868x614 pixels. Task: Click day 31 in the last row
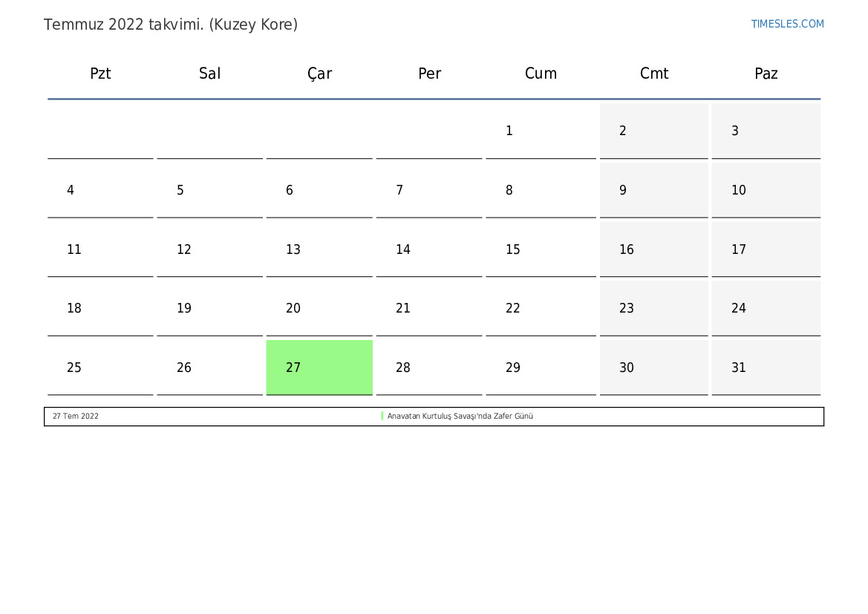pyautogui.click(x=766, y=367)
